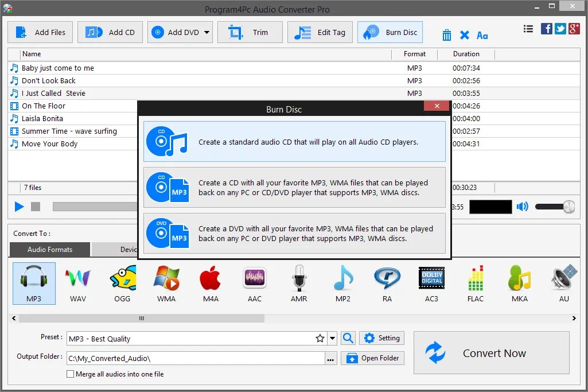This screenshot has height=392, width=588.
Task: Click the Output Folder path field
Action: coord(196,358)
